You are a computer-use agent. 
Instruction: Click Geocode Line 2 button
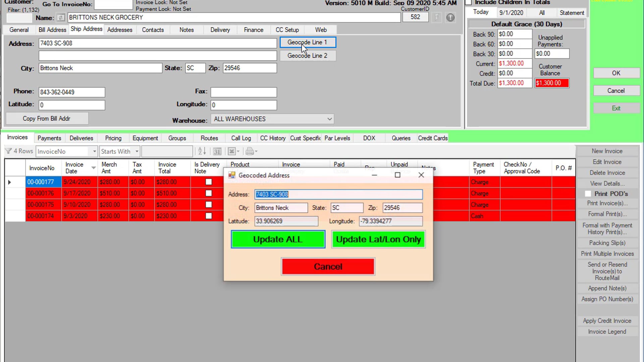point(307,56)
